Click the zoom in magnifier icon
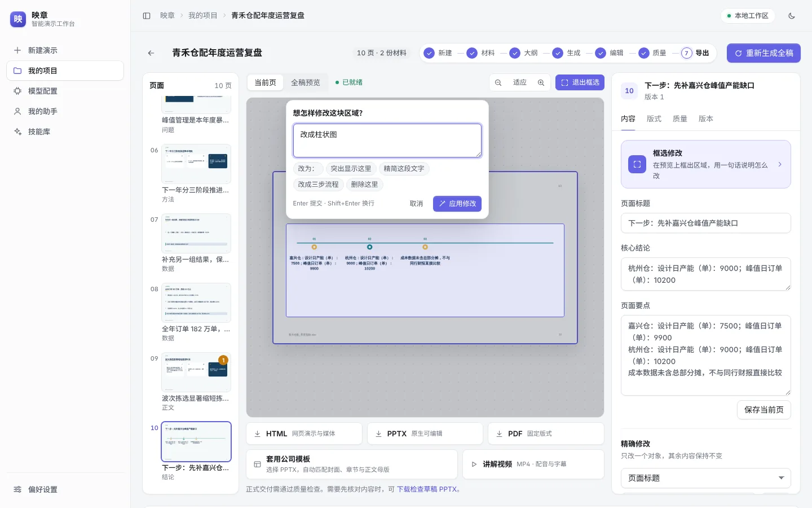Image resolution: width=812 pixels, height=508 pixels. pyautogui.click(x=541, y=83)
